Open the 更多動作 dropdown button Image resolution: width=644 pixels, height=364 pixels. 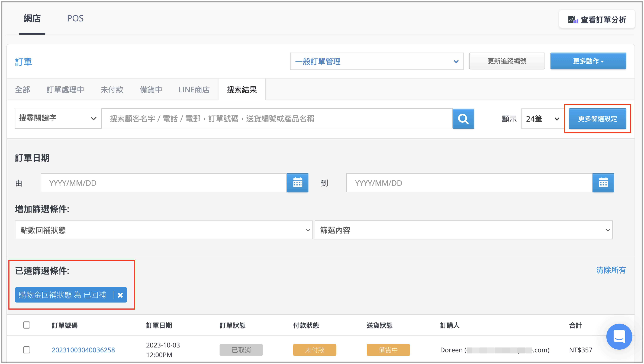point(588,61)
